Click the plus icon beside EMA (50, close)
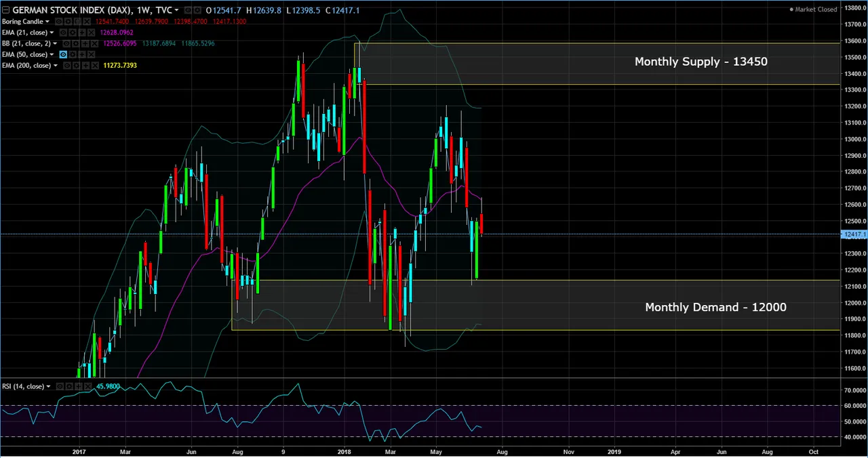 [x=82, y=54]
